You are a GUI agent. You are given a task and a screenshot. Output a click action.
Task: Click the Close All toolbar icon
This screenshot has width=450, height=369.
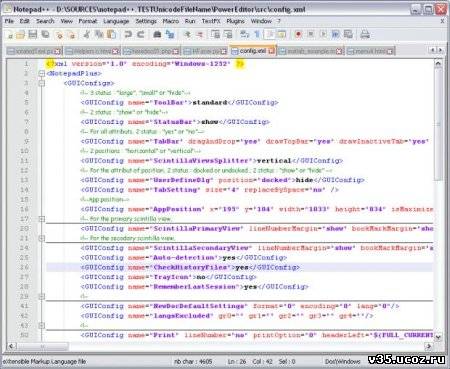coord(71,34)
